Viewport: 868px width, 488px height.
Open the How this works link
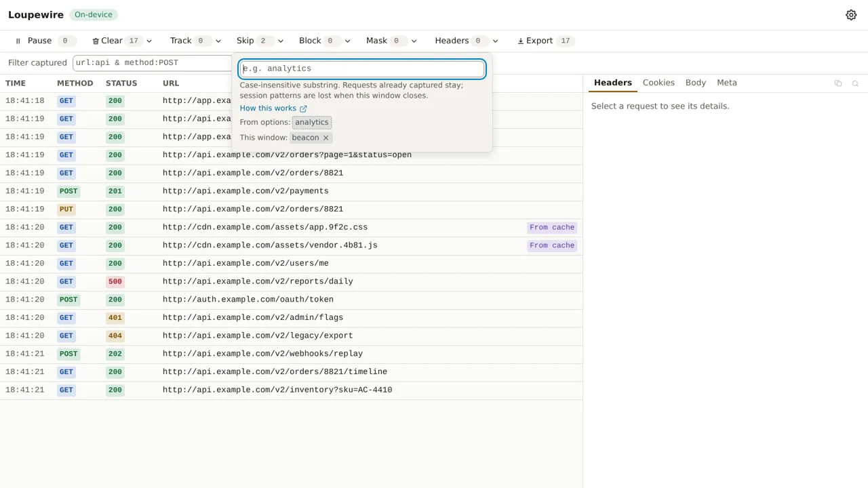pyautogui.click(x=273, y=108)
